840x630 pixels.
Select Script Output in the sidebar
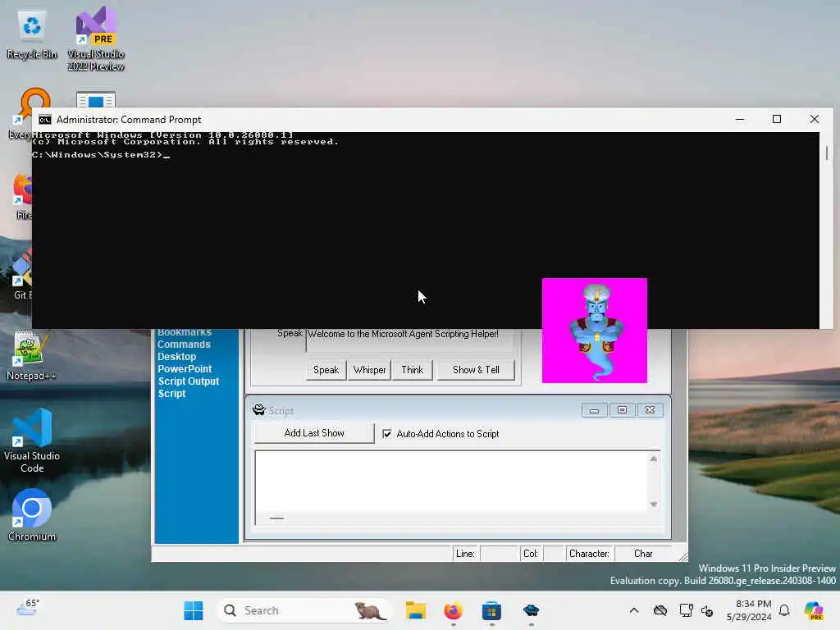point(189,381)
